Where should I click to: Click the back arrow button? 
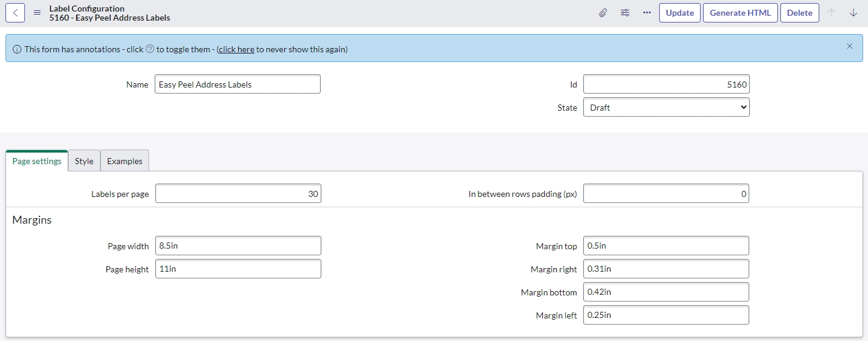pyautogui.click(x=15, y=13)
